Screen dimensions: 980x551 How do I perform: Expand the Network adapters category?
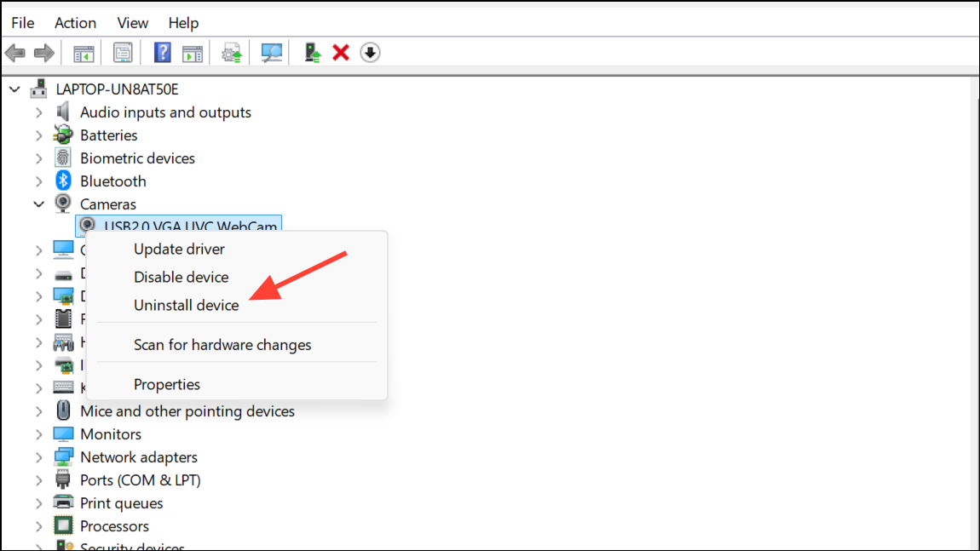[x=38, y=458]
